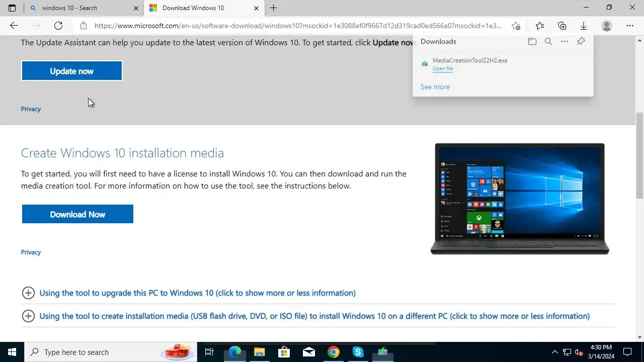Click the MediaCreationTool22H2.exe filename
The height and width of the screenshot is (362, 644).
coord(470,60)
